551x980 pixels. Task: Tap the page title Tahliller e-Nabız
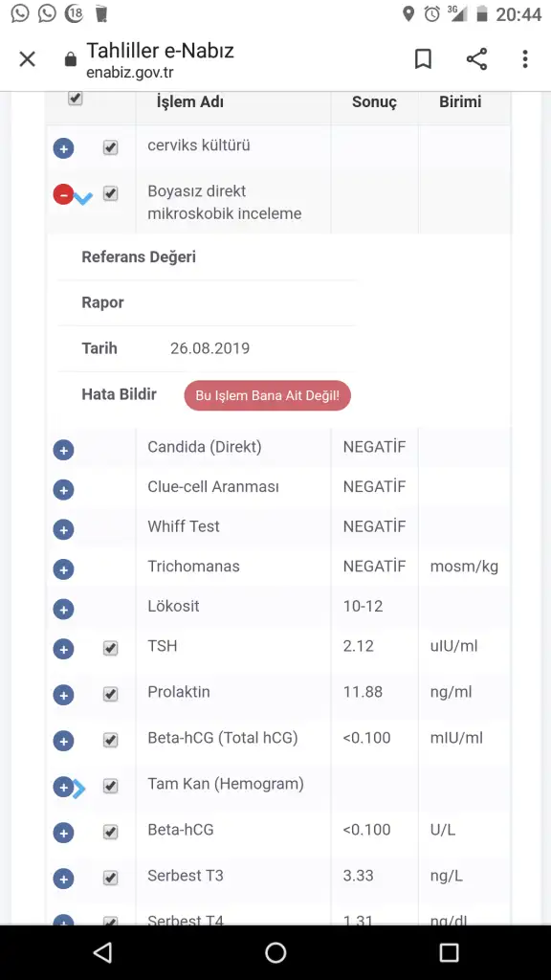[x=160, y=50]
